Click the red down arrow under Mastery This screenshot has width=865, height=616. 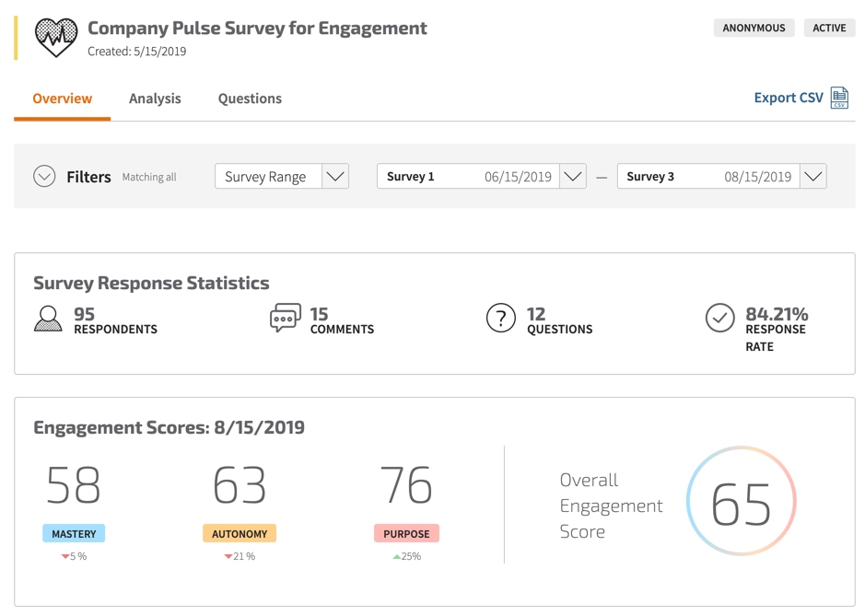(65, 556)
